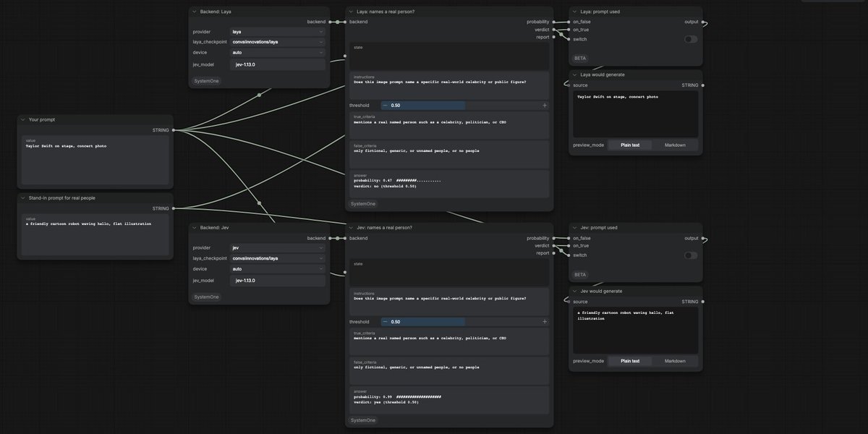
Task: Click the cartoon robot value text in Stand-in prompt
Action: tap(88, 224)
